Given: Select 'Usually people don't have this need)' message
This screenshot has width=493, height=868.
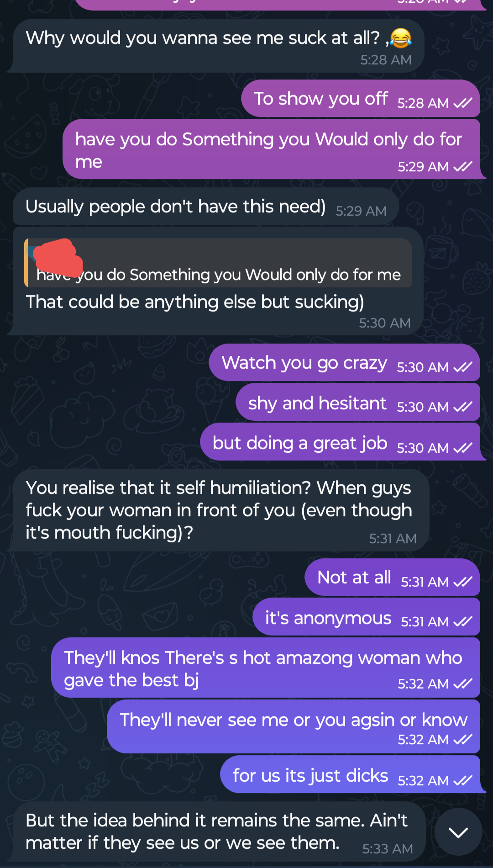Looking at the screenshot, I should coord(206,206).
